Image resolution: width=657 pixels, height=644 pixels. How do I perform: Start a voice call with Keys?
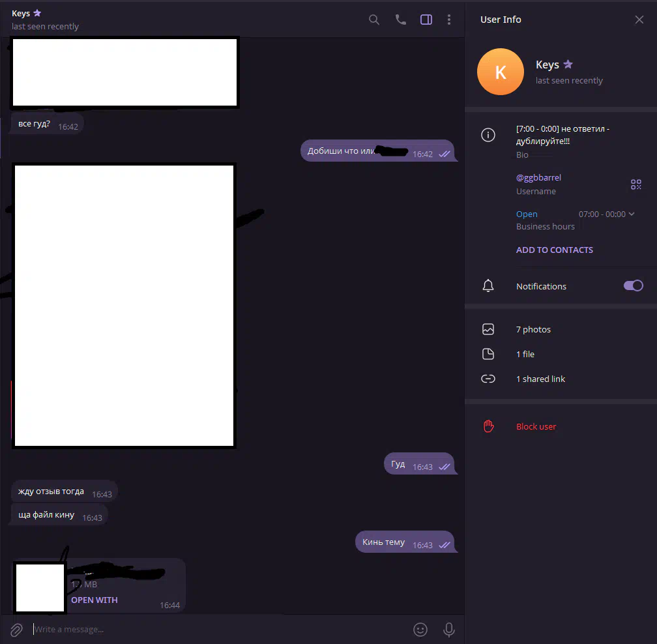pyautogui.click(x=401, y=20)
